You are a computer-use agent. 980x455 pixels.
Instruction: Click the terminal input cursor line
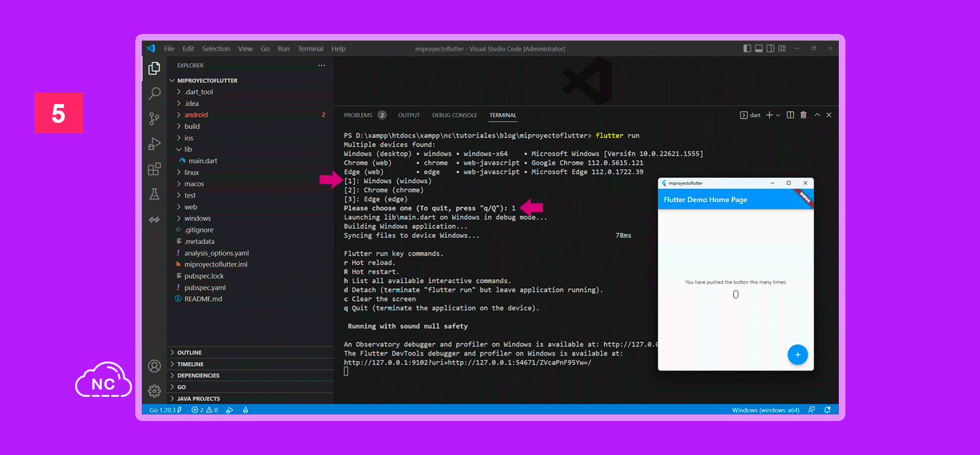346,371
